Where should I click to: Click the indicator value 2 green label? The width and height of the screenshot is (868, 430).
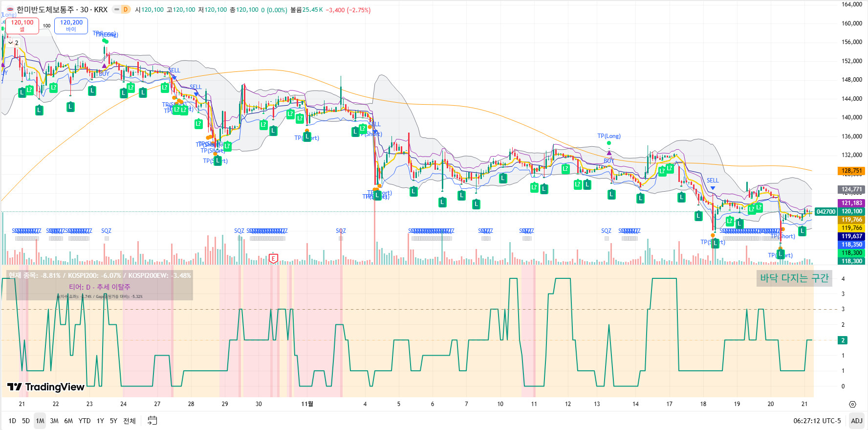843,340
